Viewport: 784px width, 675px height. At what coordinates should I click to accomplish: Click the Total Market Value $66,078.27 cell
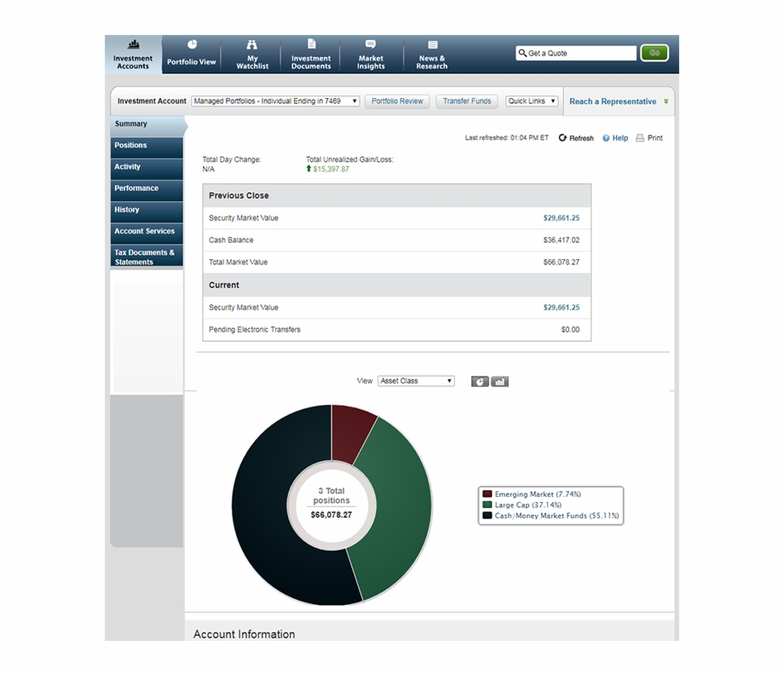[x=562, y=262]
